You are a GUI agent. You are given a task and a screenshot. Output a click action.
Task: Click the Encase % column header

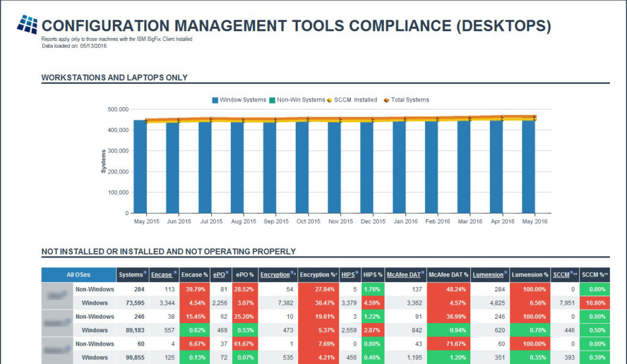pos(195,275)
